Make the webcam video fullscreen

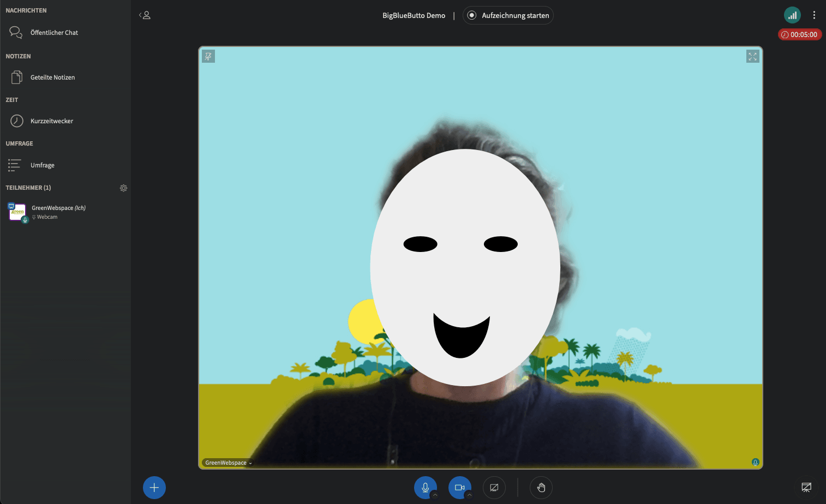coord(752,56)
